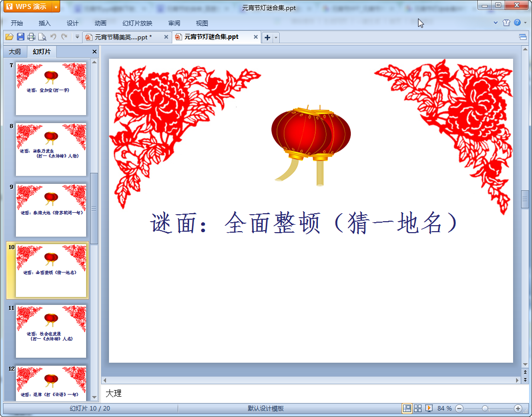The width and height of the screenshot is (532, 417).
Task: Click the editor vertical scroll down arrow
Action: coord(525,364)
